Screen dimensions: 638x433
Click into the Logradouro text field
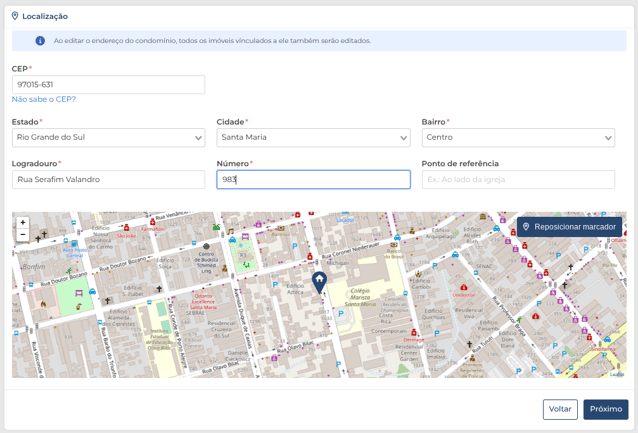(108, 180)
